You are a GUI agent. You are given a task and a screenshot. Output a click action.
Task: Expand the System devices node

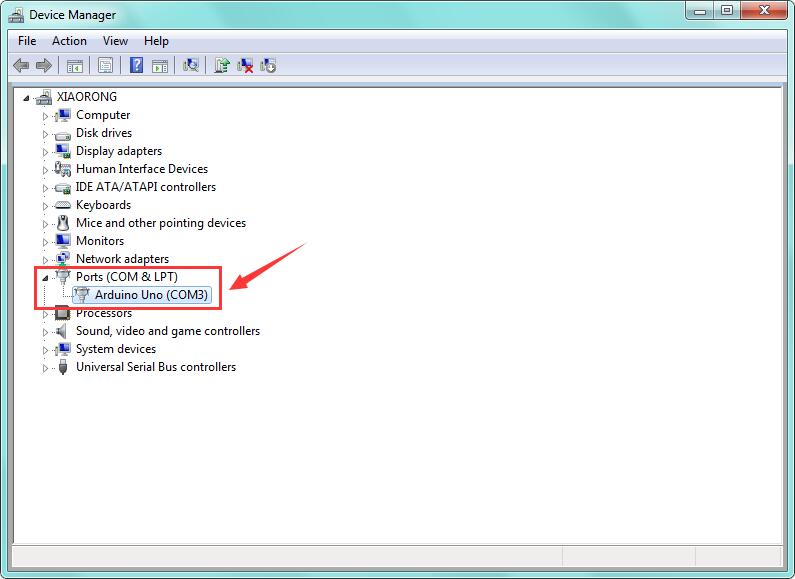45,350
